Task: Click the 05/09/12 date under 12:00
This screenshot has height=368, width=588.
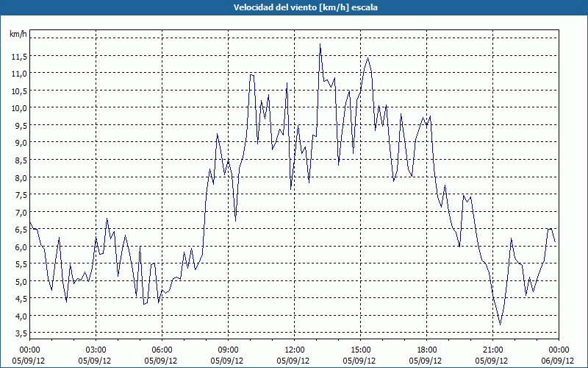Action: point(293,361)
